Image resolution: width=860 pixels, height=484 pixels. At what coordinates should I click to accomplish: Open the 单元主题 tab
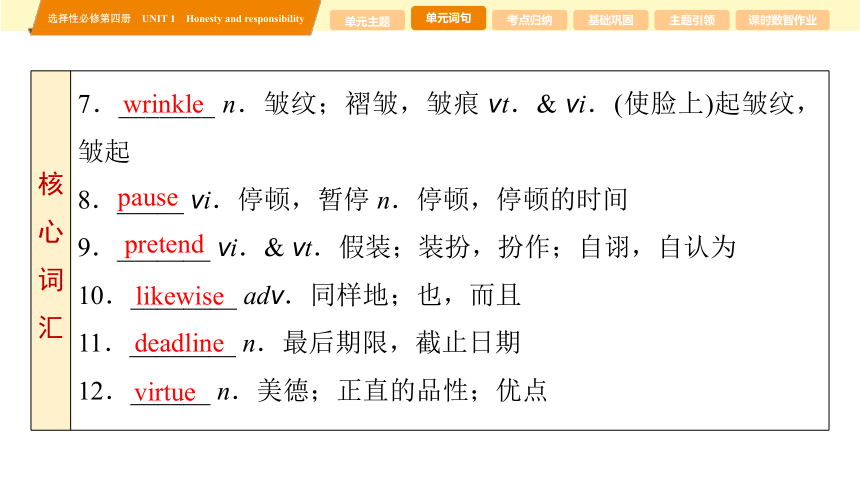click(367, 21)
